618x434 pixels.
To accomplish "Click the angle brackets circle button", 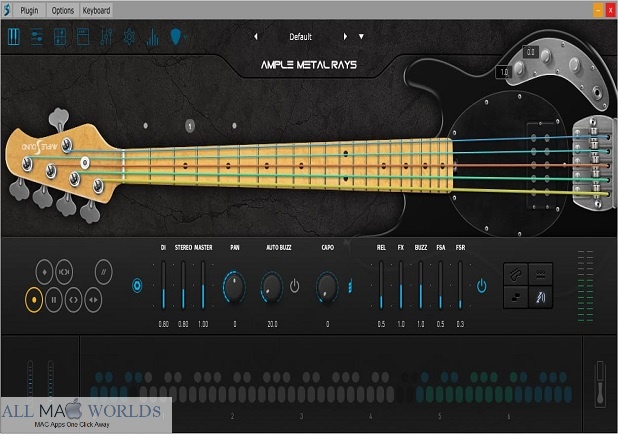I will click(x=74, y=300).
